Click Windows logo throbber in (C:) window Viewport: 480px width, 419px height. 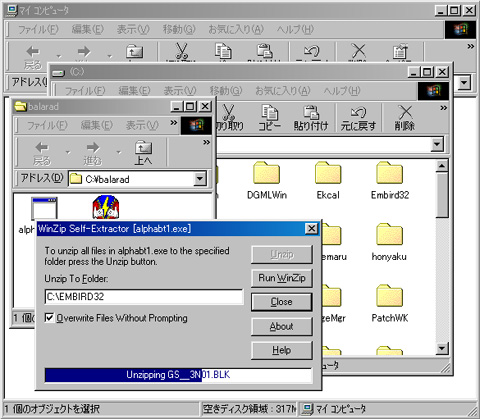point(433,91)
